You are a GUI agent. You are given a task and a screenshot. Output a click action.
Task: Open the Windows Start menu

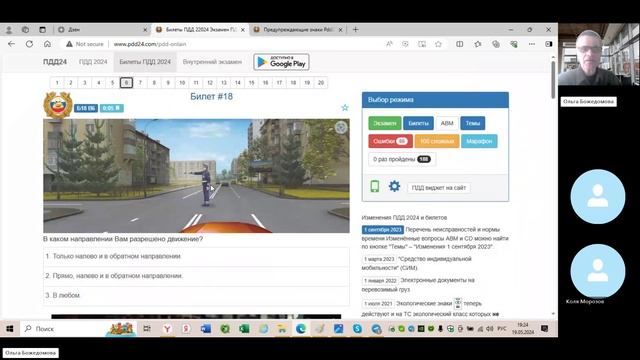tap(10, 329)
